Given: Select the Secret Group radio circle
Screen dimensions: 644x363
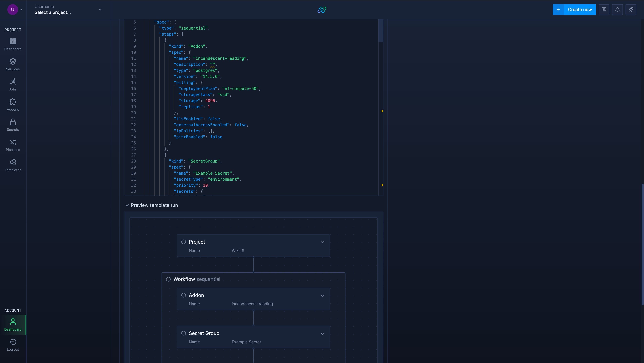Looking at the screenshot, I should point(183,333).
